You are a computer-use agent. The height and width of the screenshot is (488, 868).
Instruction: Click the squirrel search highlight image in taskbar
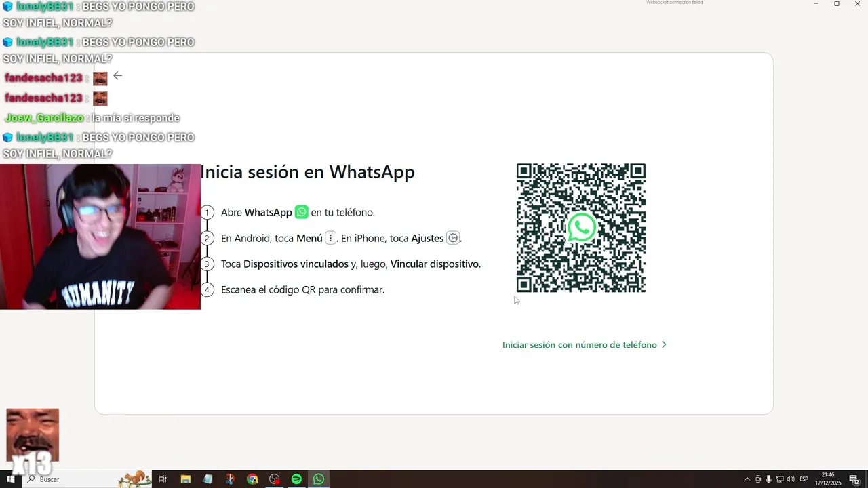pos(134,479)
